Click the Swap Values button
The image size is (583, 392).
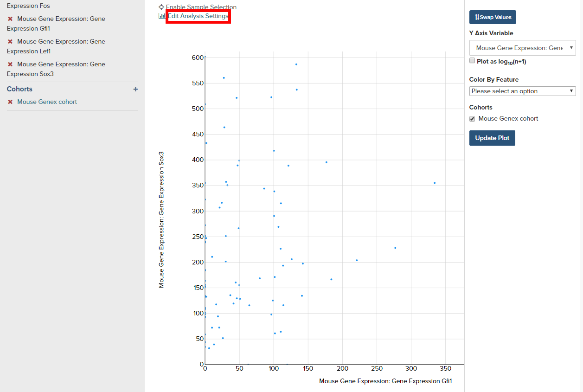pyautogui.click(x=493, y=17)
